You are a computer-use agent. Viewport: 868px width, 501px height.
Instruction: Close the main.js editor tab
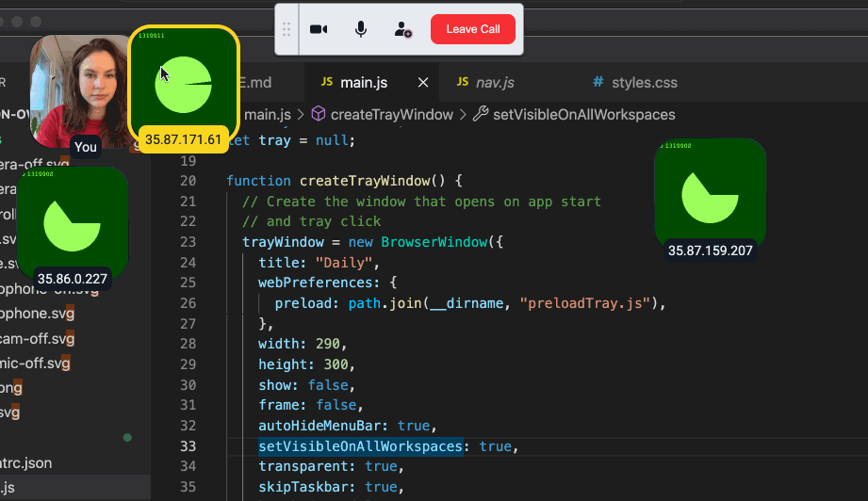(x=423, y=83)
